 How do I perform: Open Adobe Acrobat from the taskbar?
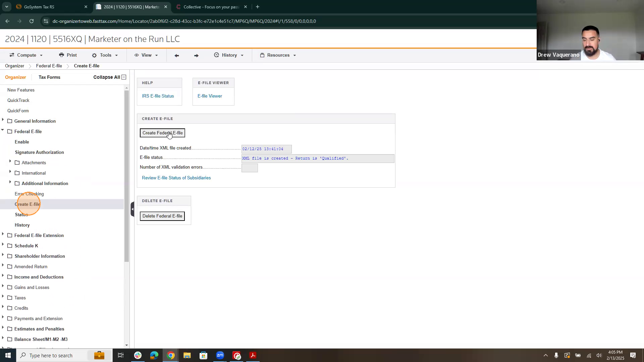pyautogui.click(x=253, y=355)
